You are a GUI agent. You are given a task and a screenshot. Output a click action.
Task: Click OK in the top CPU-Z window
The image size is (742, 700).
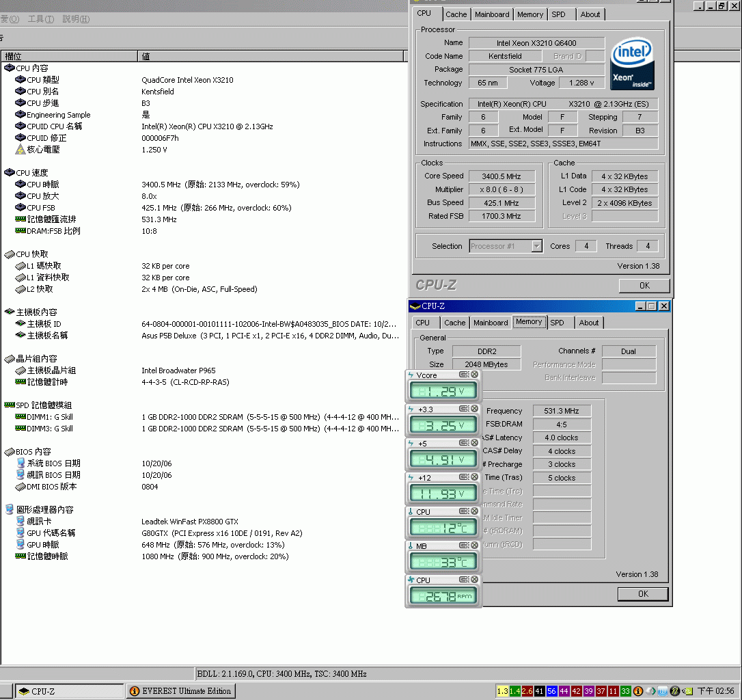[644, 286]
